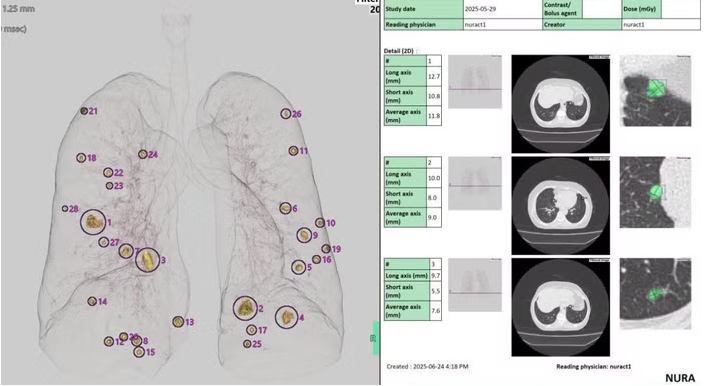Pick nodule marker 24
The width and height of the screenshot is (712, 386).
(143, 154)
